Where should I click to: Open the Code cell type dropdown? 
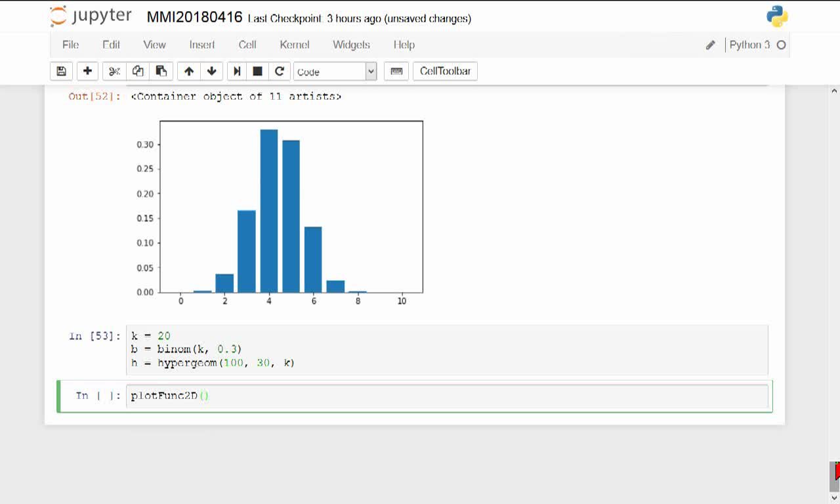pos(335,72)
